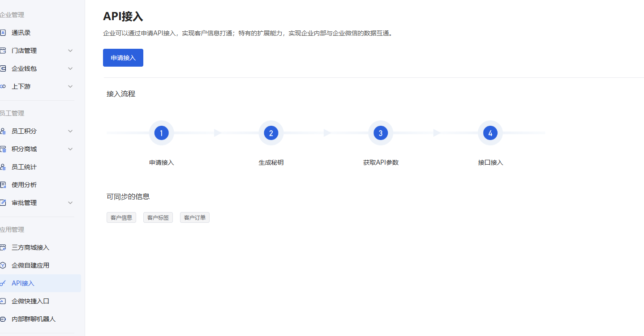Click the 接口接入 step label
Image resolution: width=644 pixels, height=336 pixels.
(490, 162)
